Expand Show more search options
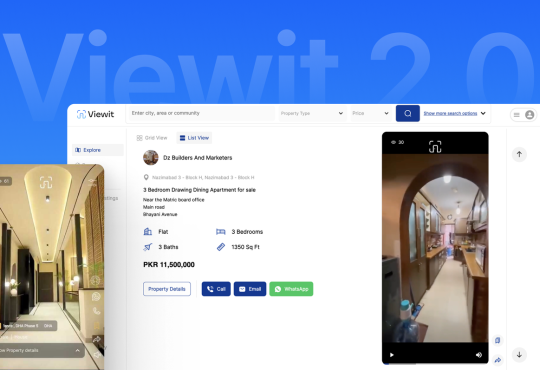 click(x=454, y=113)
